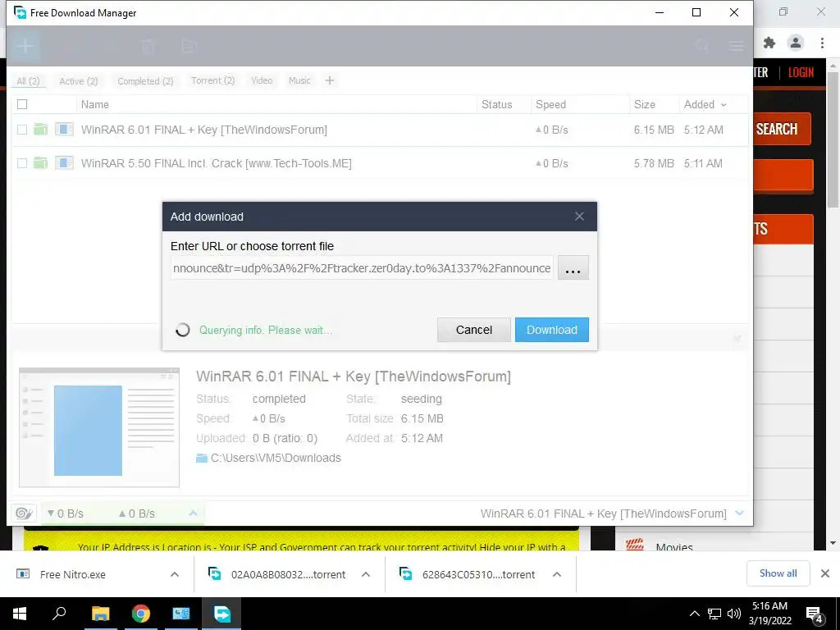
Task: Open Chrome extensions puzzle icon
Action: 769,43
